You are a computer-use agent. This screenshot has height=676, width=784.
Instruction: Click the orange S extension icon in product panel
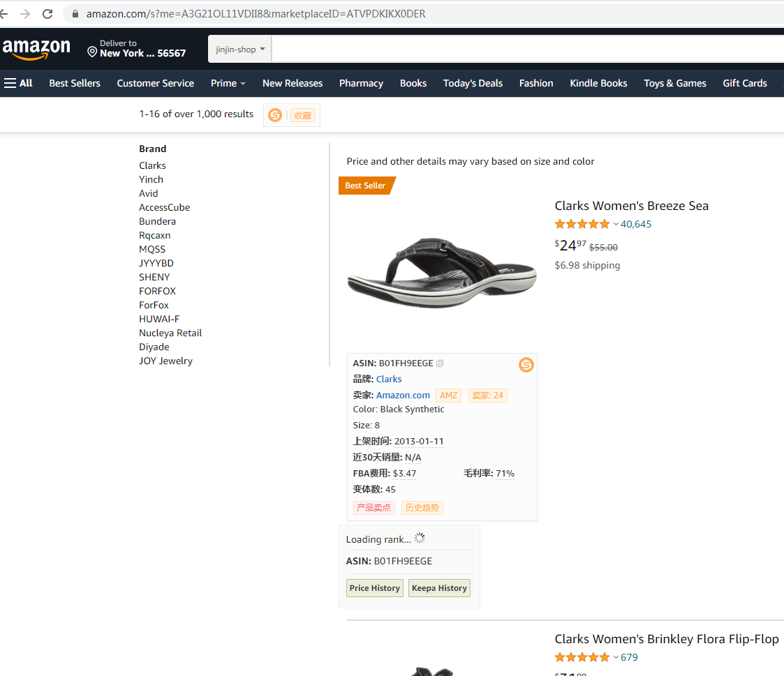526,365
